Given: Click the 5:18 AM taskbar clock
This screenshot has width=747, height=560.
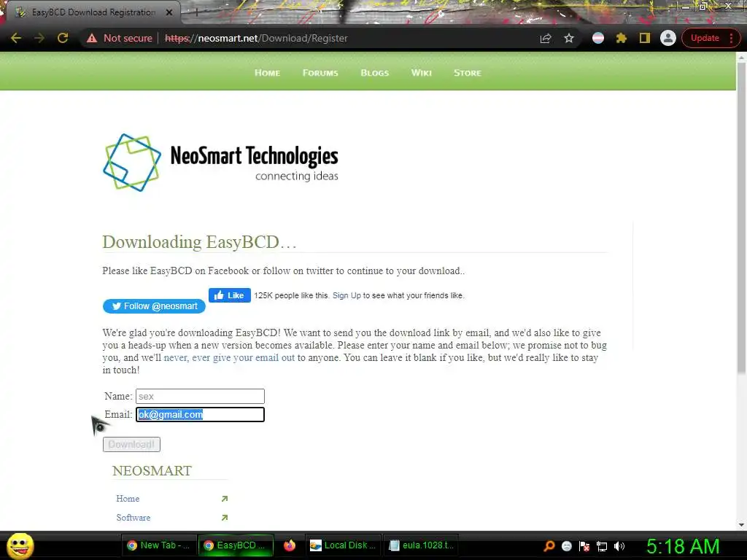Looking at the screenshot, I should (683, 546).
